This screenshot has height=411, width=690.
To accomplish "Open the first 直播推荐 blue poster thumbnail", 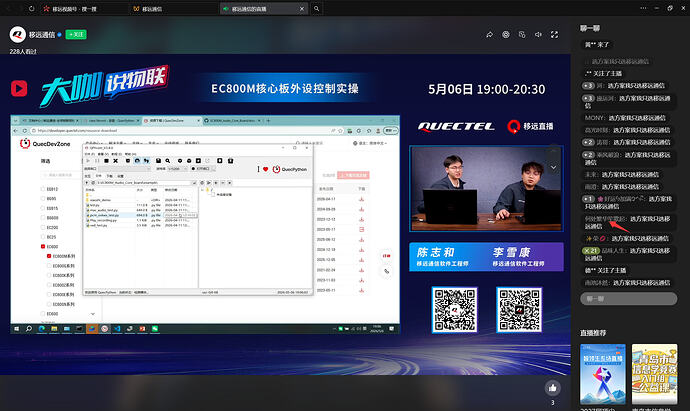I will [x=603, y=374].
